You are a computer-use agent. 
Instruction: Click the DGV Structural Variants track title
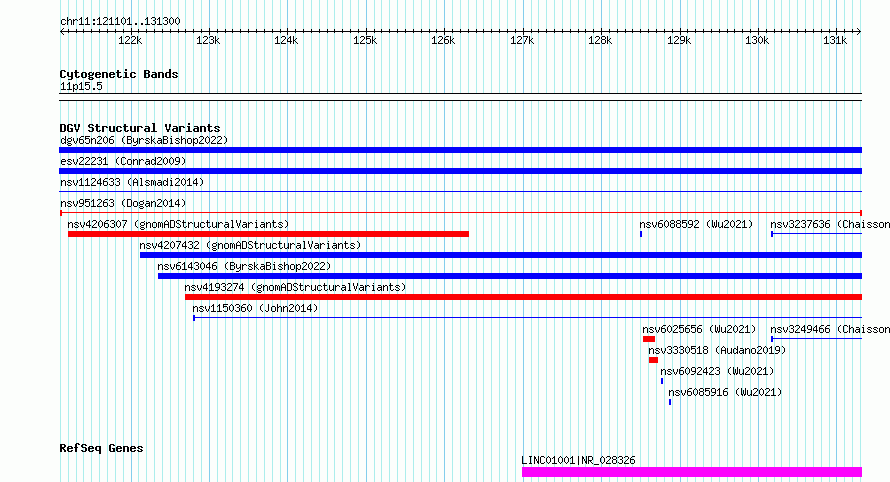click(140, 128)
